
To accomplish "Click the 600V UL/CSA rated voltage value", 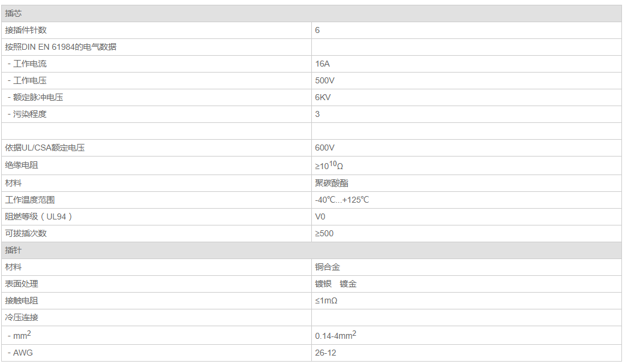I will tap(324, 148).
